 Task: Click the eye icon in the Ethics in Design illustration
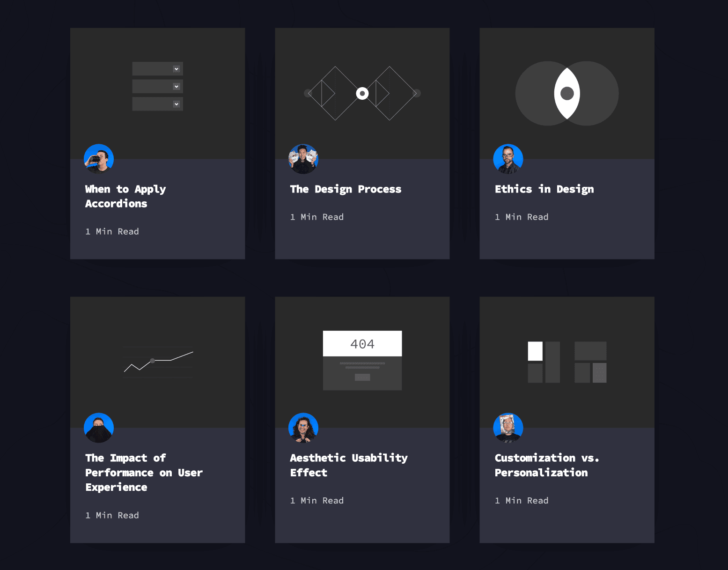pos(567,93)
